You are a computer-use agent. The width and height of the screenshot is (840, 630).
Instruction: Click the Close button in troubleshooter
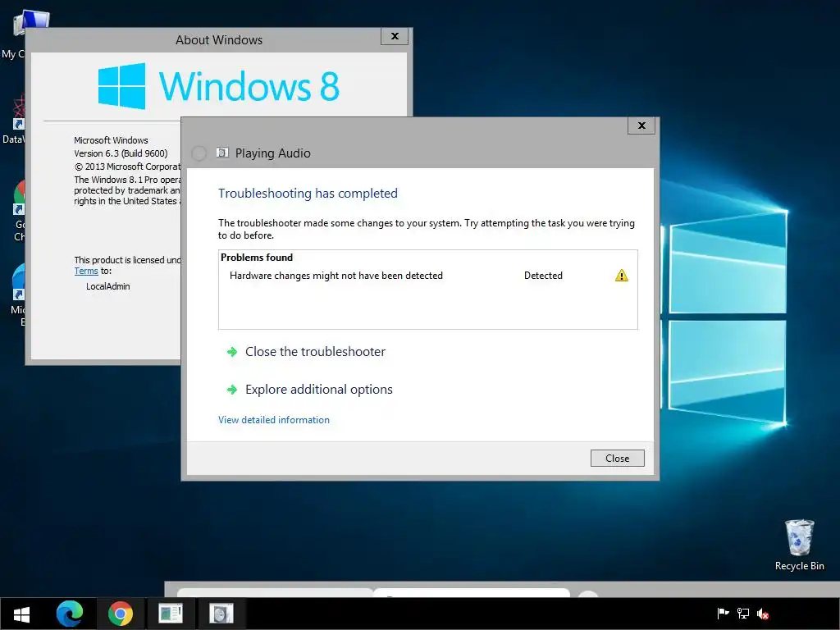(x=617, y=458)
